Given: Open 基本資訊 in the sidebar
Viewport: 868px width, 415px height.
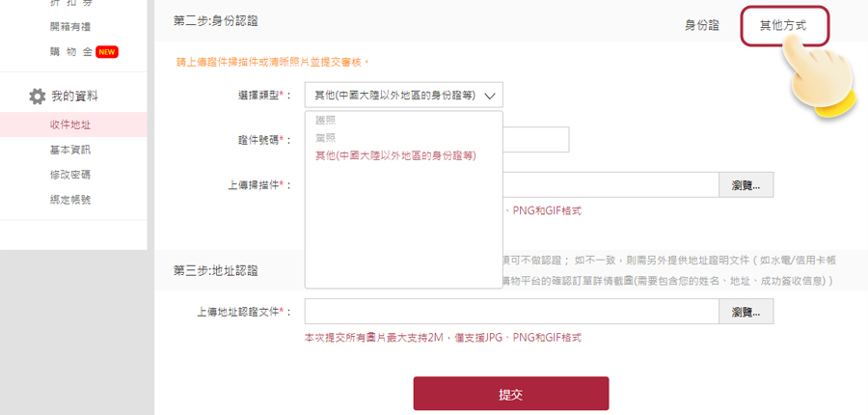Looking at the screenshot, I should click(x=70, y=151).
